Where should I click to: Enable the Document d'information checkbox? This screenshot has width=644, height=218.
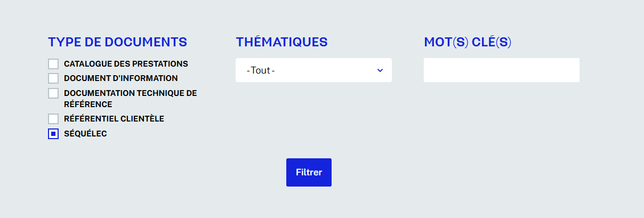click(53, 78)
